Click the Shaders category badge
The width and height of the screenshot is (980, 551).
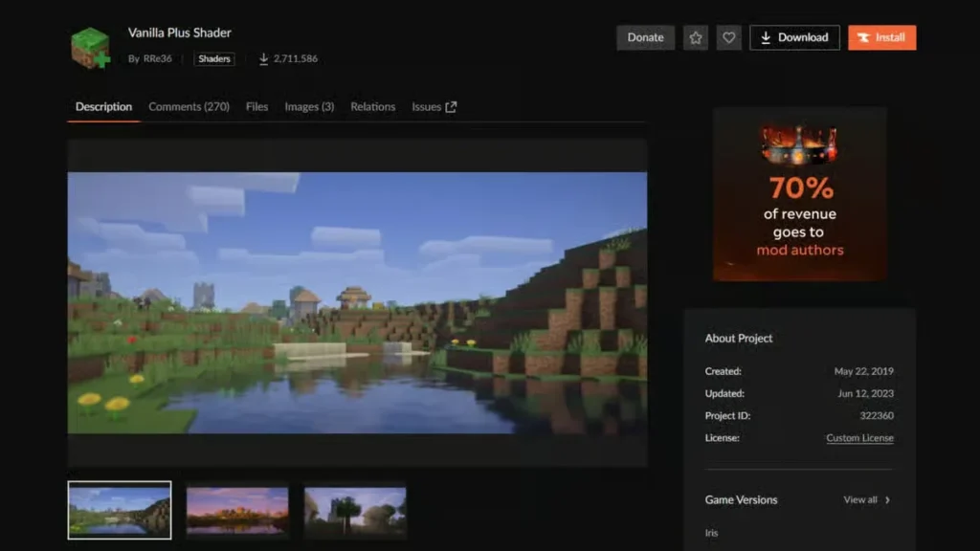coord(213,58)
